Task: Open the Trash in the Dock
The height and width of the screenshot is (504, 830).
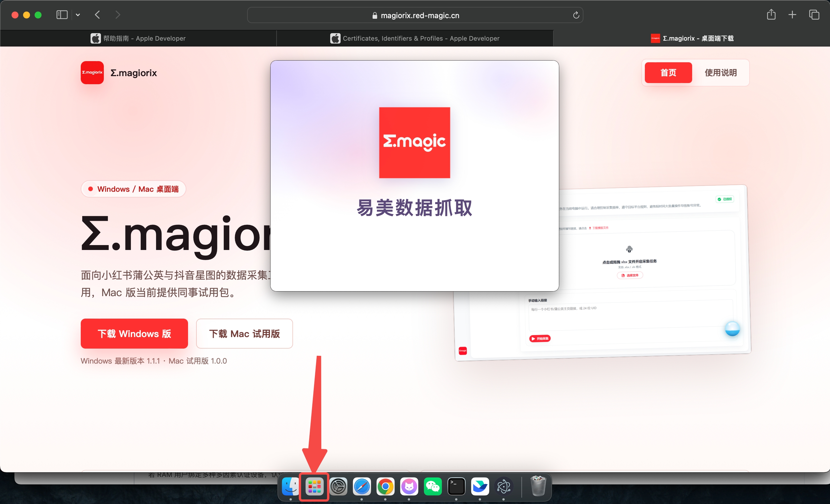Action: click(538, 486)
